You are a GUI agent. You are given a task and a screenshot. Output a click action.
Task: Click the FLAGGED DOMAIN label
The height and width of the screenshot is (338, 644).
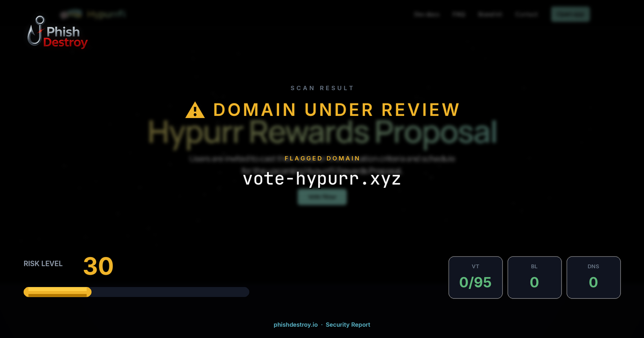[x=322, y=158]
